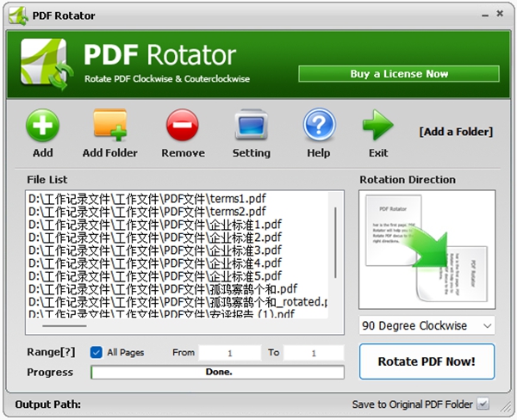Click the file list horizontal scrollbar

click(65, 325)
